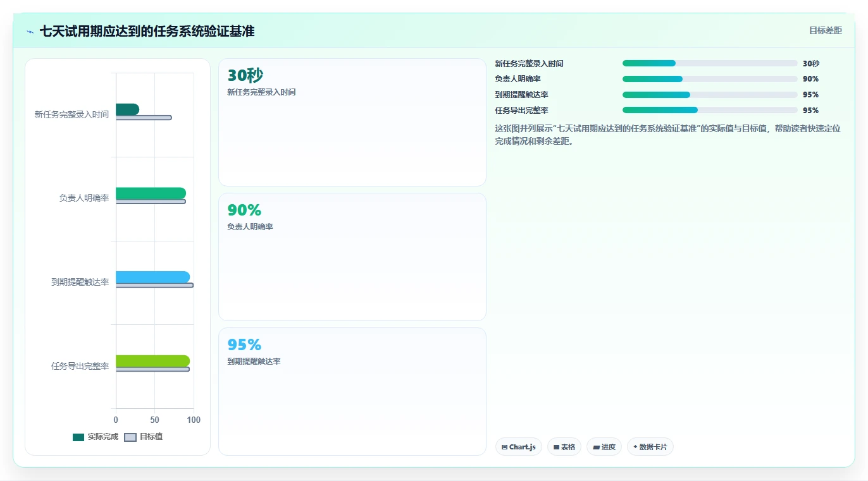Open the Chart.js tag pill

519,447
